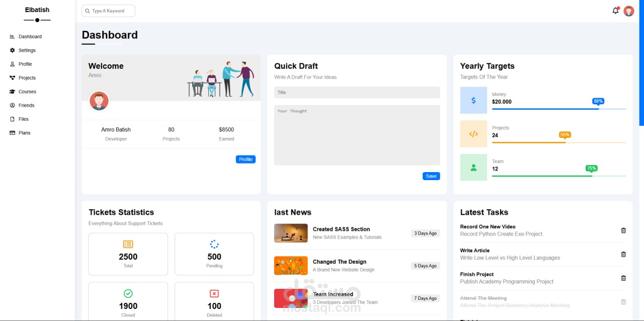Viewport: 644px width, 321px height.
Task: Click the Projects icon in the sidebar
Action: (x=12, y=77)
